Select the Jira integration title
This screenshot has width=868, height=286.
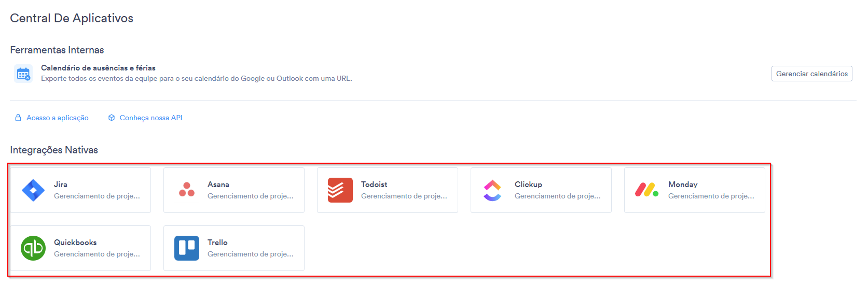(x=61, y=184)
